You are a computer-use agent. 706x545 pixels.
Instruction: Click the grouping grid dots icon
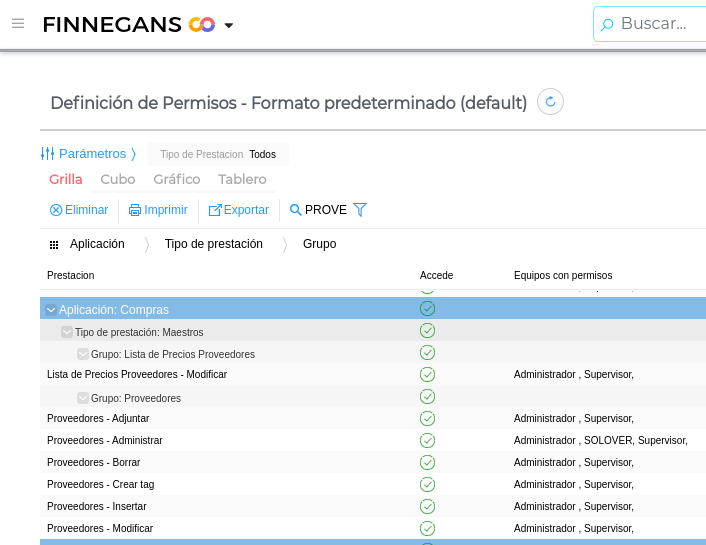(x=54, y=244)
